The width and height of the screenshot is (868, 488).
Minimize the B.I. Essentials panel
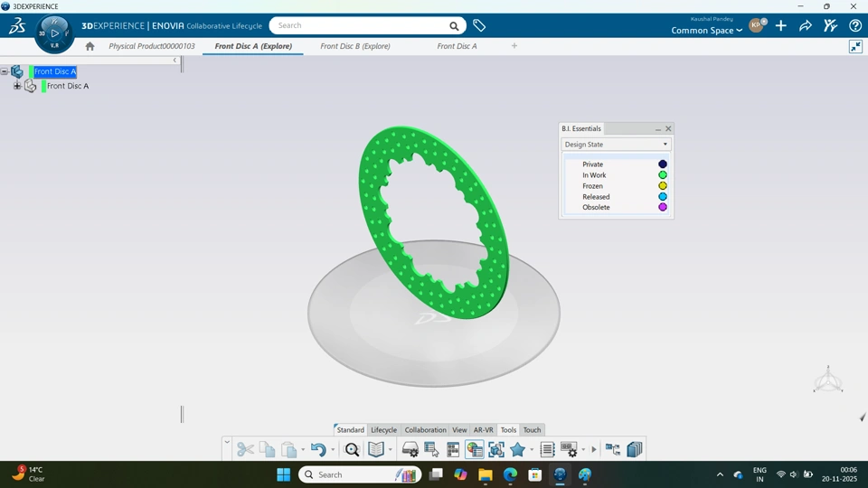pos(658,129)
